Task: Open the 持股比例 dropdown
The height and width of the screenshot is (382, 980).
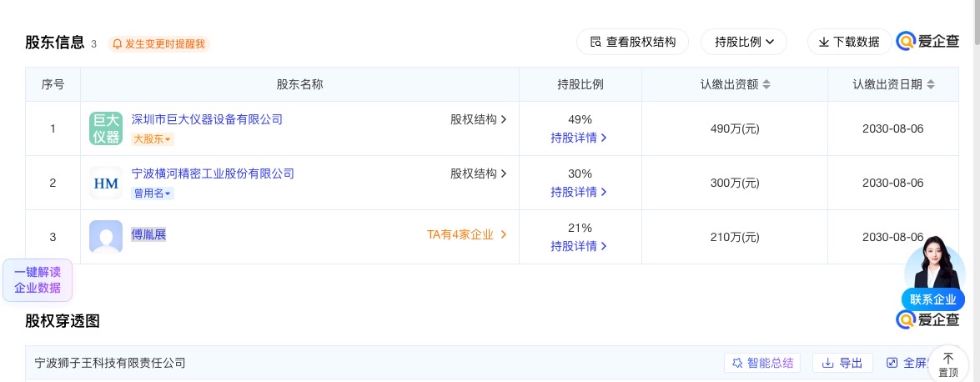Action: (744, 42)
